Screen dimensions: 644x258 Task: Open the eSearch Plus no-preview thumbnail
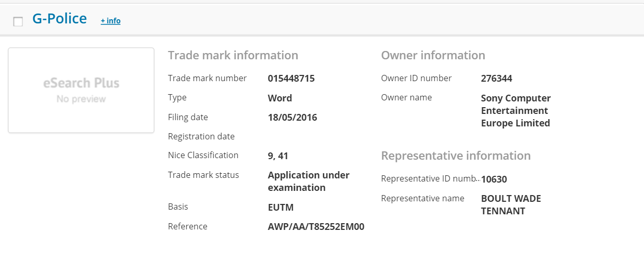81,90
